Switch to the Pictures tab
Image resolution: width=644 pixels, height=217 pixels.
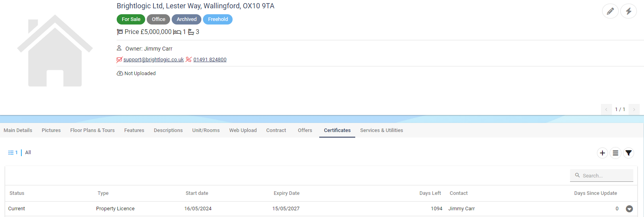[x=51, y=130]
